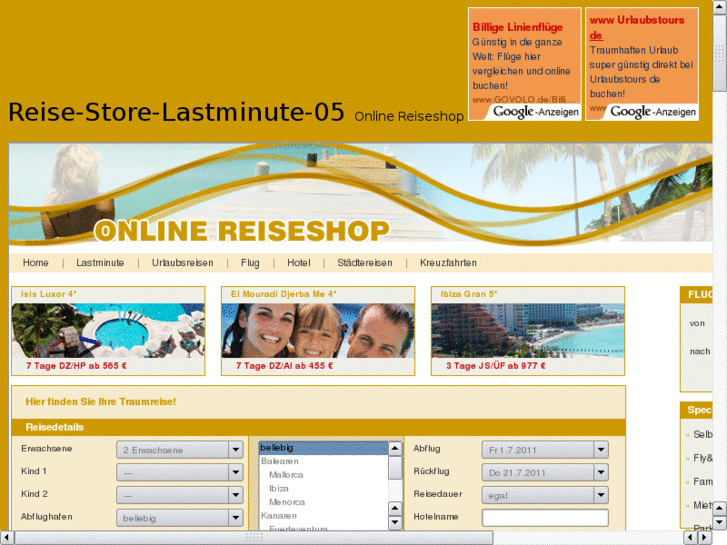Expand the Reisedauer dropdown

[545, 495]
